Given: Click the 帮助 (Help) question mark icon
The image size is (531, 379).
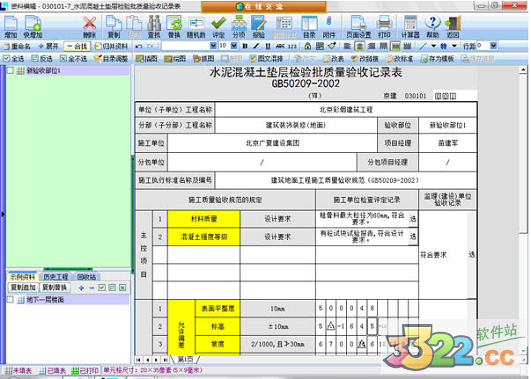Looking at the screenshot, I should pos(432,27).
